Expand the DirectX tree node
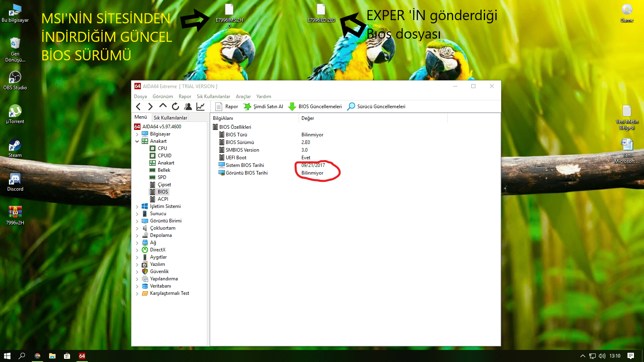Screen dimensions: 644x362 click(137, 250)
